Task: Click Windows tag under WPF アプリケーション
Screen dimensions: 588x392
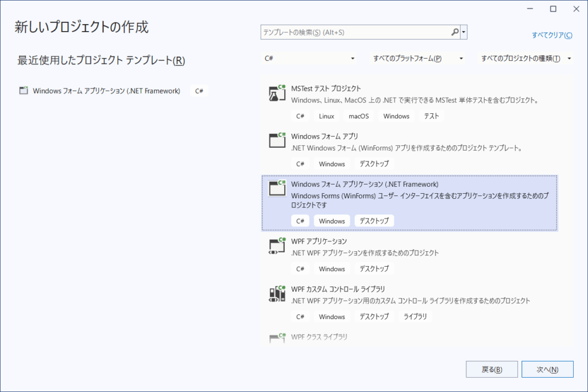Action: coord(332,269)
